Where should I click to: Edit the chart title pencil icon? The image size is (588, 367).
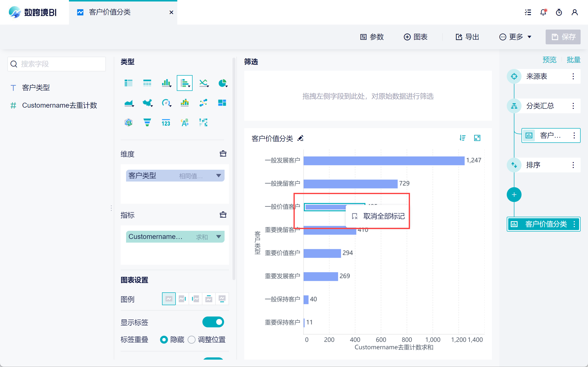[x=300, y=138]
